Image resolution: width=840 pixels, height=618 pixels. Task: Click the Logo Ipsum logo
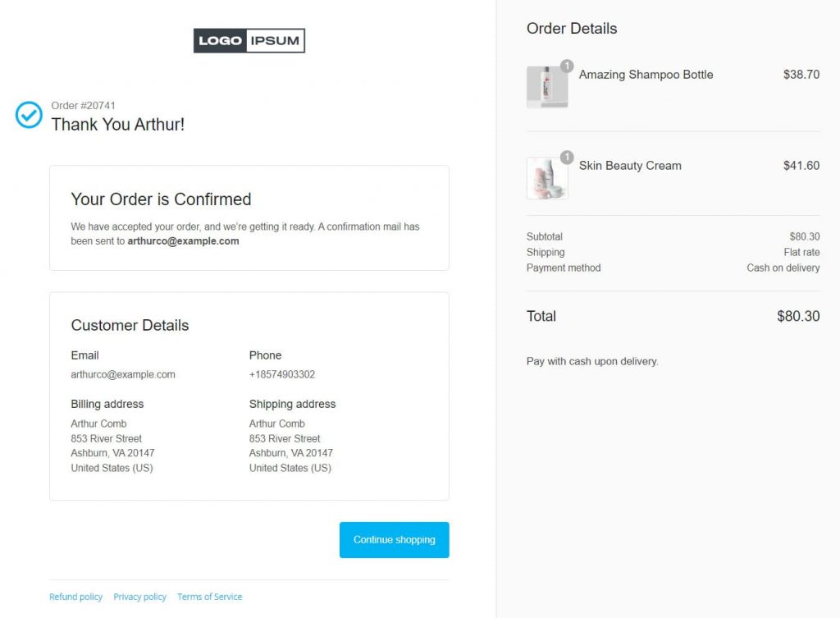click(249, 41)
